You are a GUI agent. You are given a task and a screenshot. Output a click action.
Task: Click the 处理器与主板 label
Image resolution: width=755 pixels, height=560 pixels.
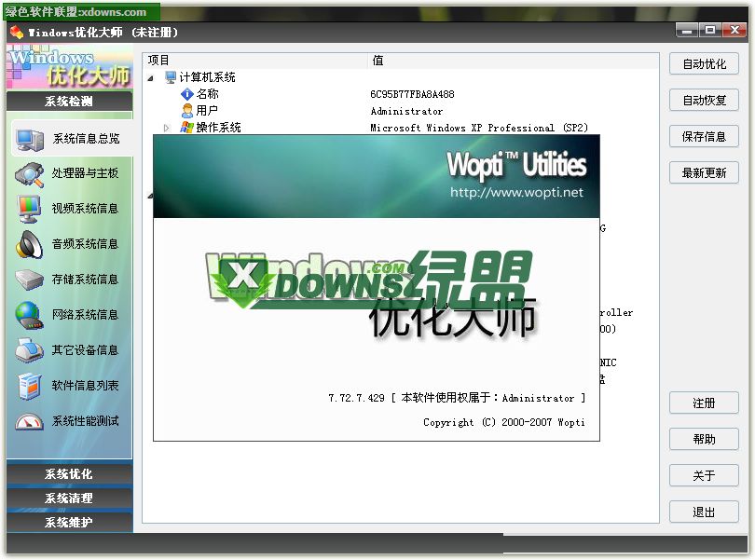coord(85,173)
